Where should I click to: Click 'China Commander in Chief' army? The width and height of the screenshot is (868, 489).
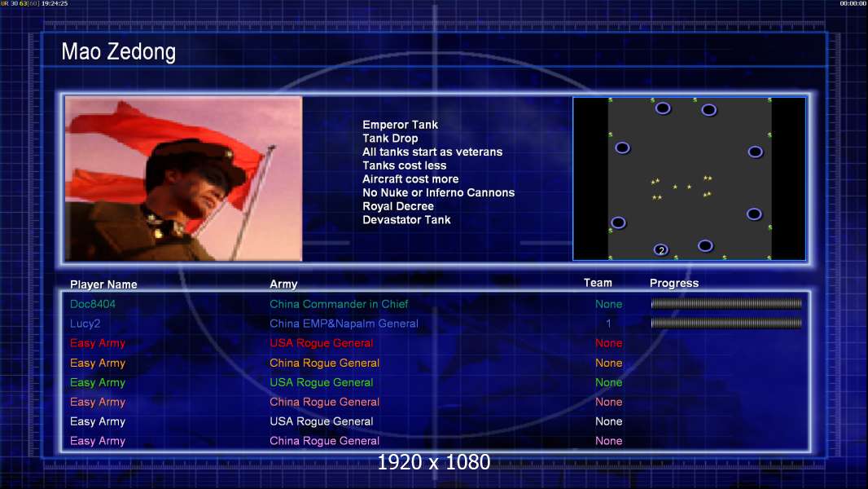pyautogui.click(x=339, y=304)
